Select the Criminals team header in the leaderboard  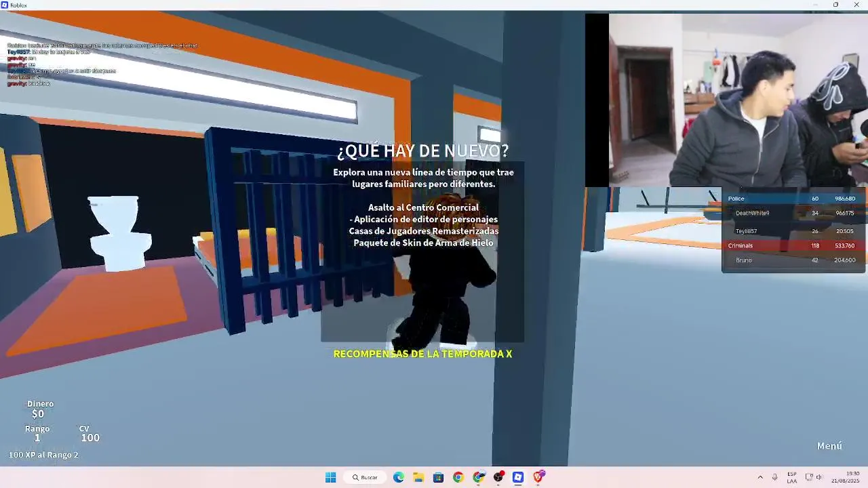[793, 245]
